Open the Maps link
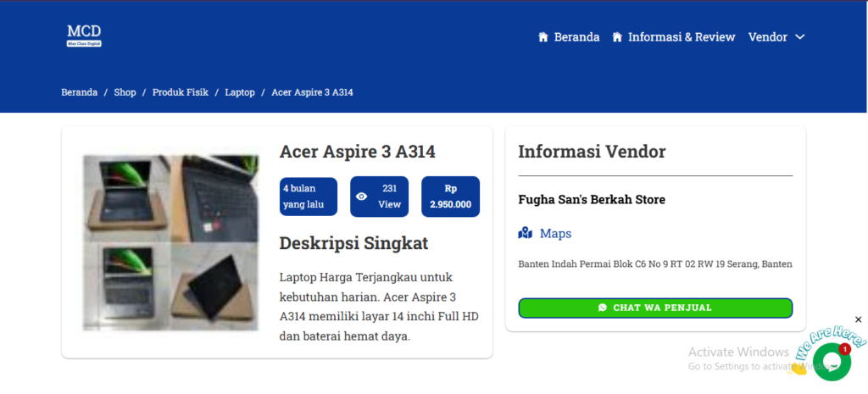Screen dimensions: 868x394 tap(555, 234)
